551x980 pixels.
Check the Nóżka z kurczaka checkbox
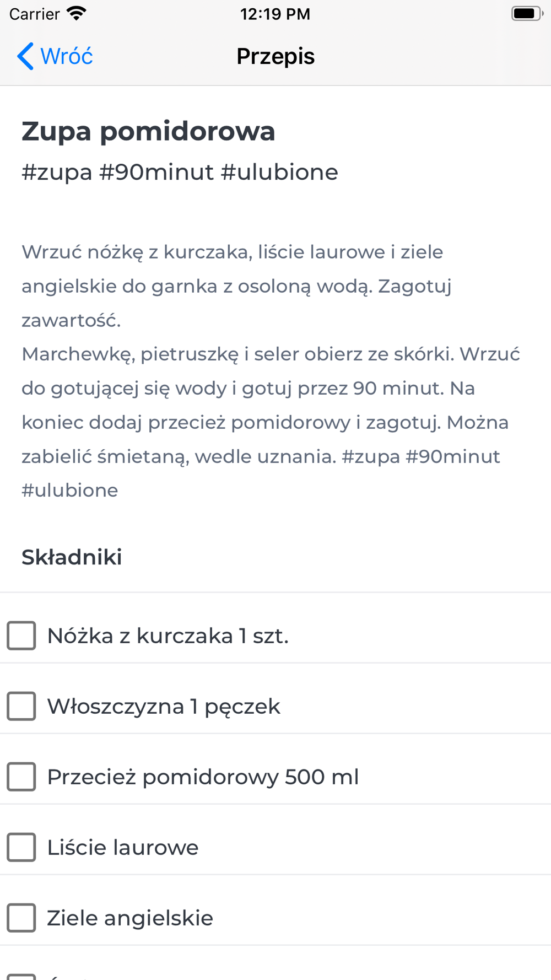(21, 636)
